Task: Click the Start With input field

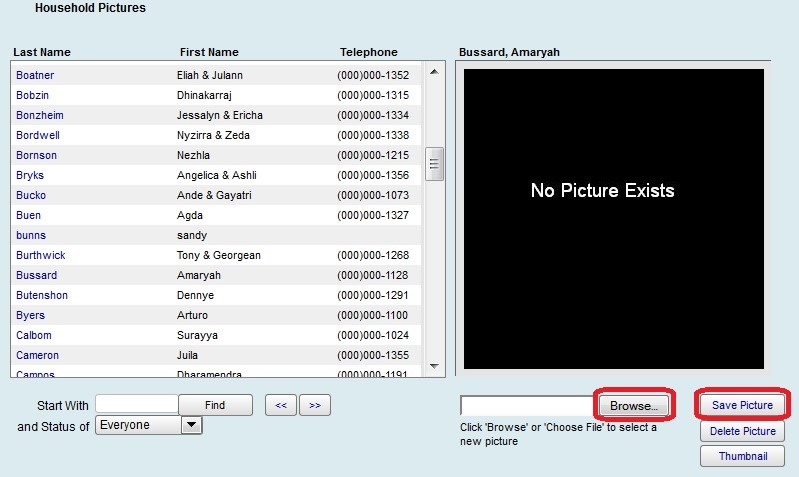Action: click(137, 404)
